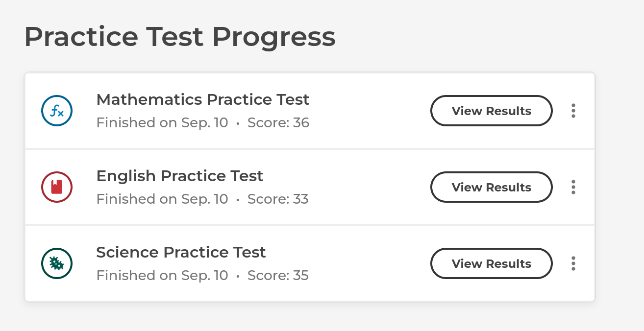View Results for Science Practice Test

tap(492, 263)
